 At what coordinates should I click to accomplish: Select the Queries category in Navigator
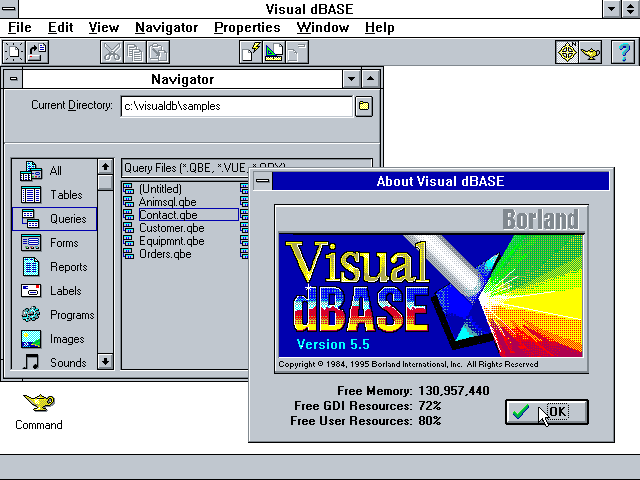click(x=54, y=219)
